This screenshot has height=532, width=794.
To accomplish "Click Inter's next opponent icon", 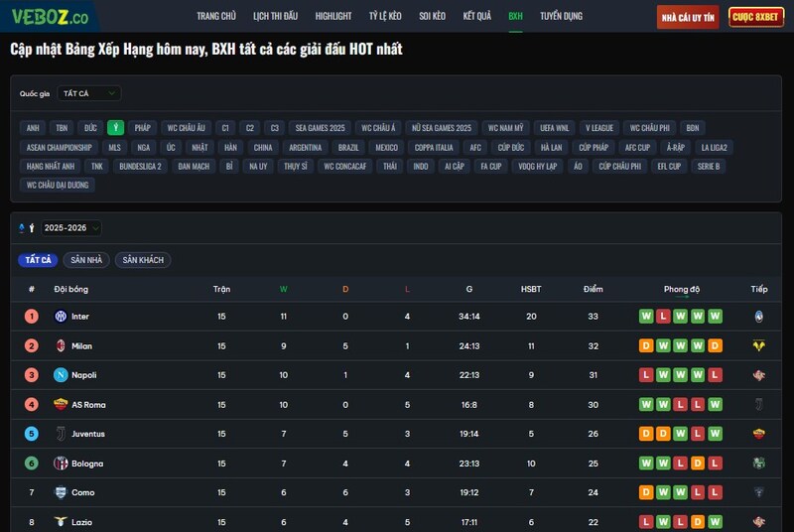I will 758,317.
